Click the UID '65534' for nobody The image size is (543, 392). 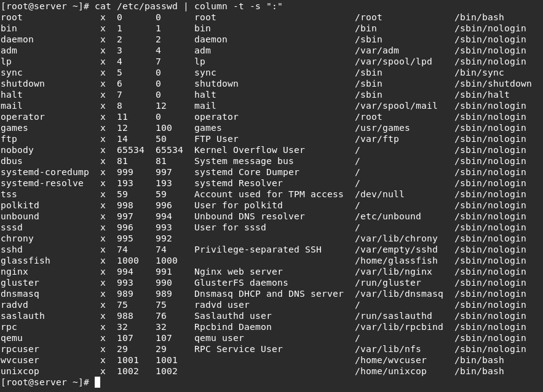(130, 150)
